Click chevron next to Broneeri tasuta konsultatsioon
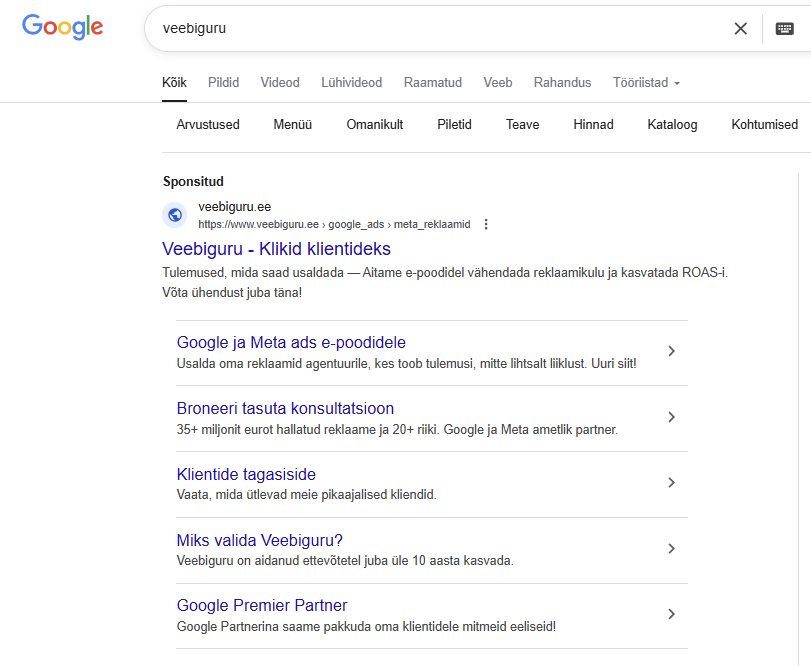 tap(672, 417)
